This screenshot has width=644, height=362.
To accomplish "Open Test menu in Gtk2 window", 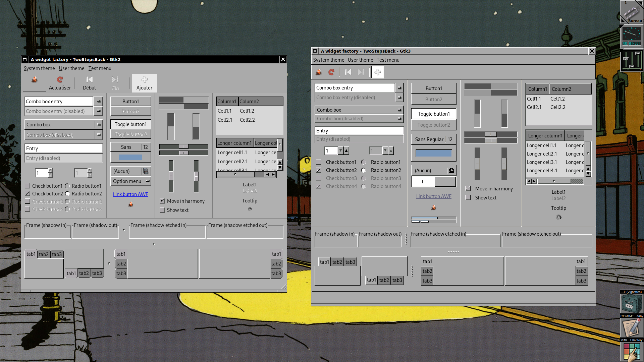I will pyautogui.click(x=100, y=68).
